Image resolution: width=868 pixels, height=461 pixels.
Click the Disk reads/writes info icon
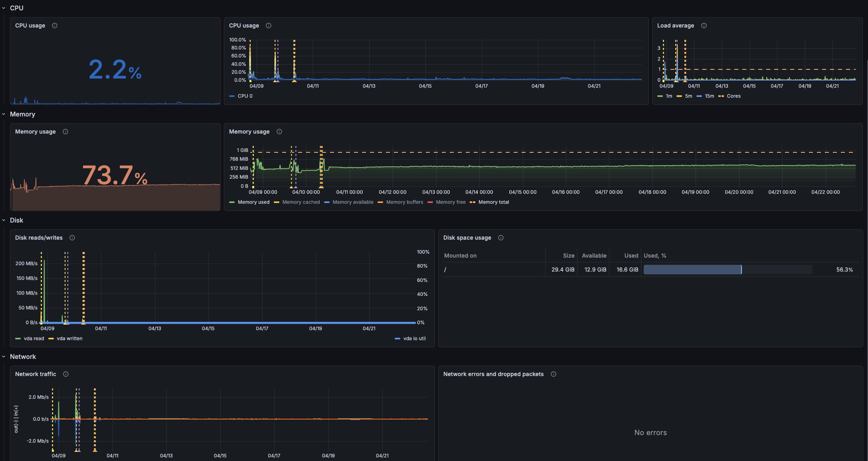[x=72, y=237]
